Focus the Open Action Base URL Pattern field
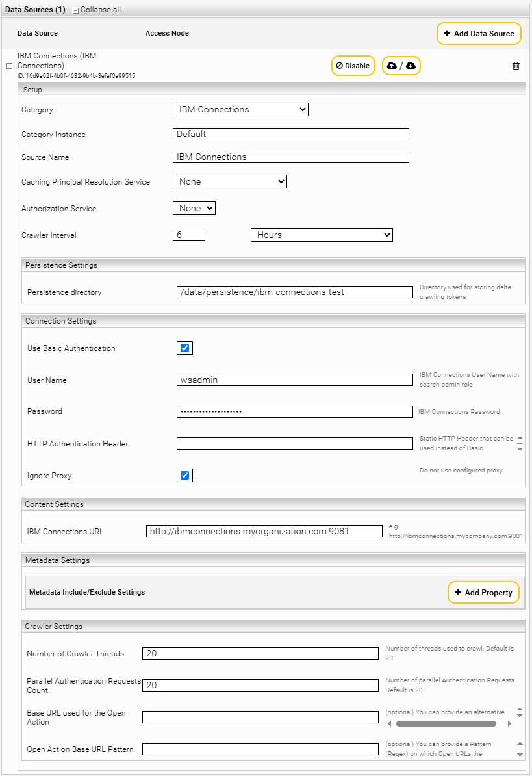Screen dimensions: 532x776 [x=260, y=749]
